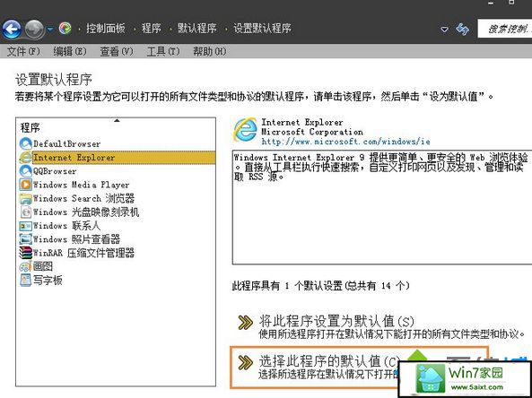The image size is (532, 398).
Task: Click the Back navigation arrow
Action: pos(12,30)
